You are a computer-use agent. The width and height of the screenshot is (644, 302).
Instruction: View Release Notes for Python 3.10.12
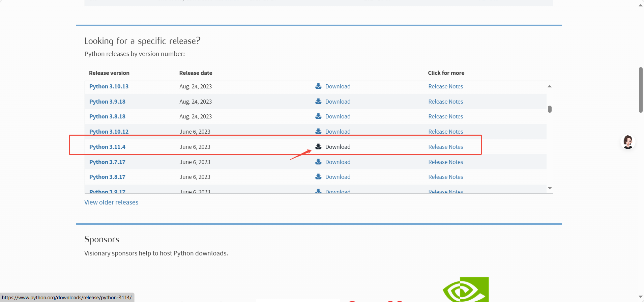445,132
